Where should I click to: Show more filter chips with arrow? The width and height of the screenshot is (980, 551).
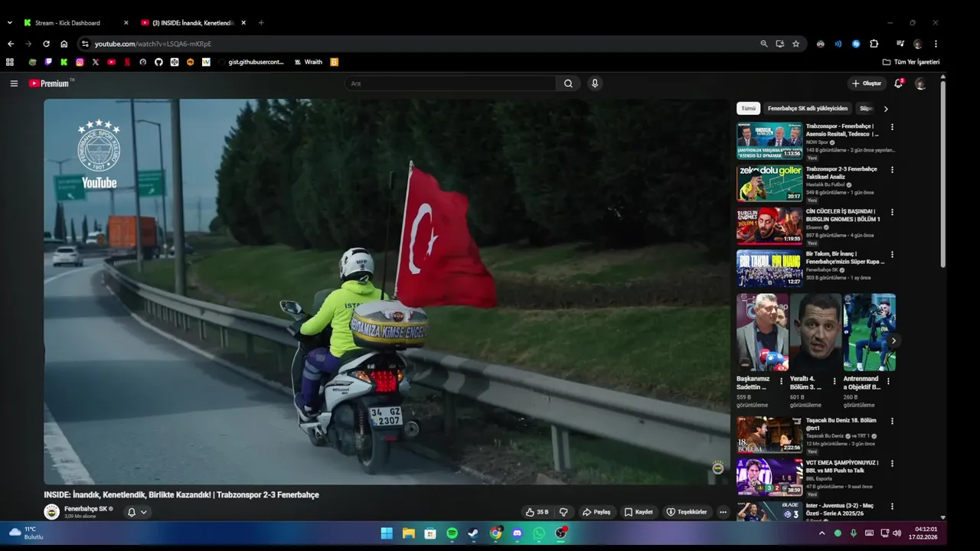[886, 109]
